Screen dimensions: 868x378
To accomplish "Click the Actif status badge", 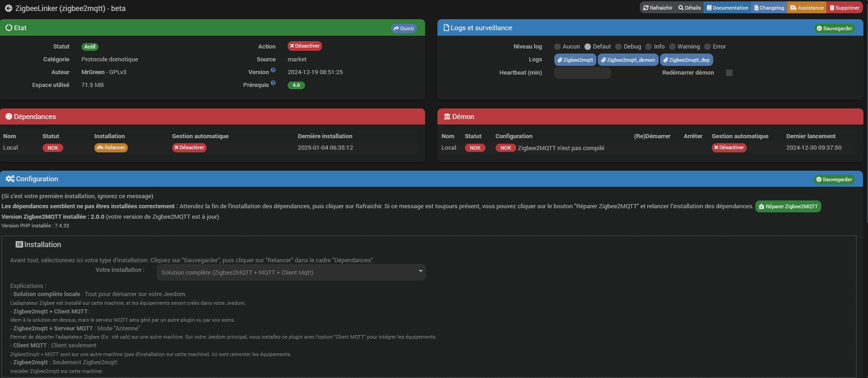I will point(90,47).
